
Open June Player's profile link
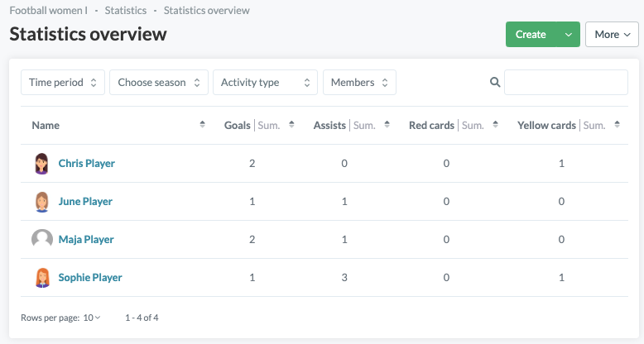[x=85, y=201]
